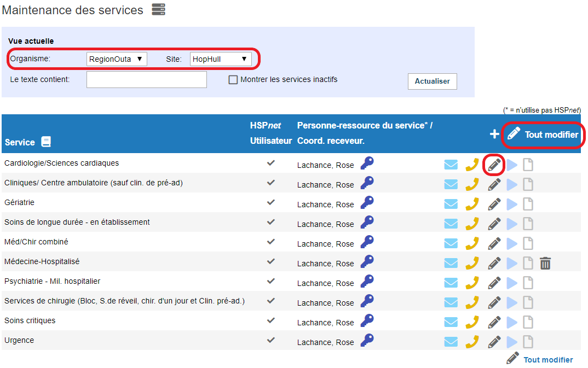The height and width of the screenshot is (368, 588).
Task: Click the key icon beside Urgence's Lachance, Rose
Action: click(x=367, y=340)
